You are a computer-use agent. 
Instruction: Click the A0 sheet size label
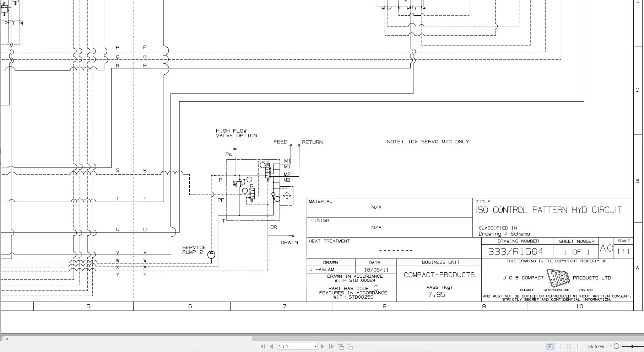(x=606, y=248)
